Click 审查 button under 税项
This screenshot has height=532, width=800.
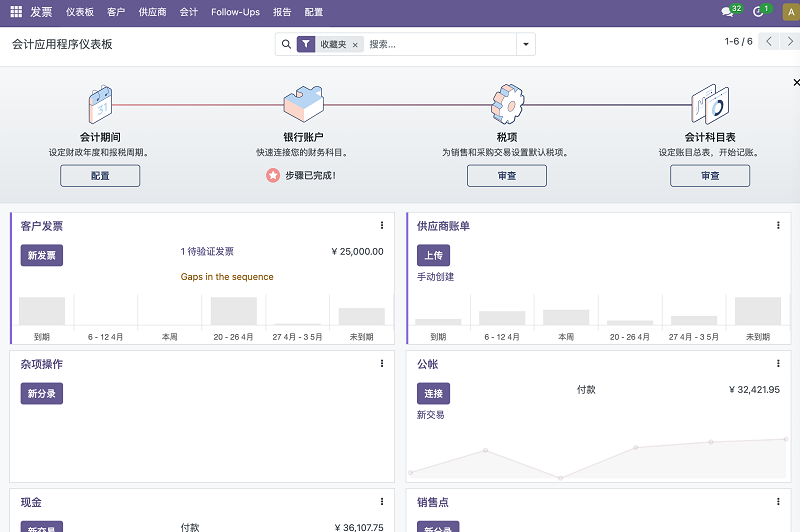click(507, 175)
